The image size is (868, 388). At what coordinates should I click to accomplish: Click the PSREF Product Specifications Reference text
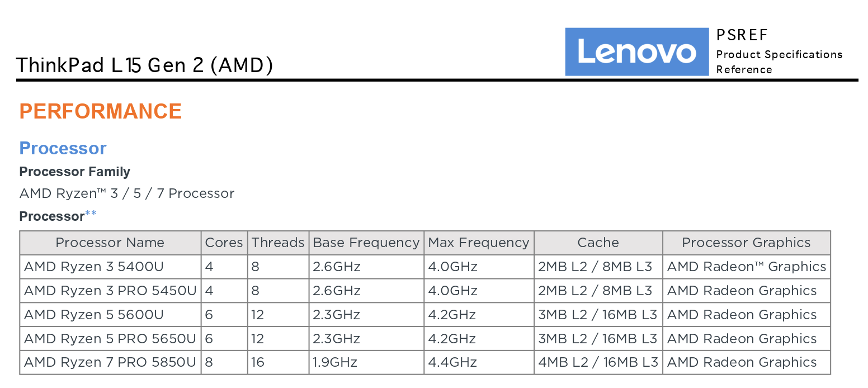pos(779,51)
